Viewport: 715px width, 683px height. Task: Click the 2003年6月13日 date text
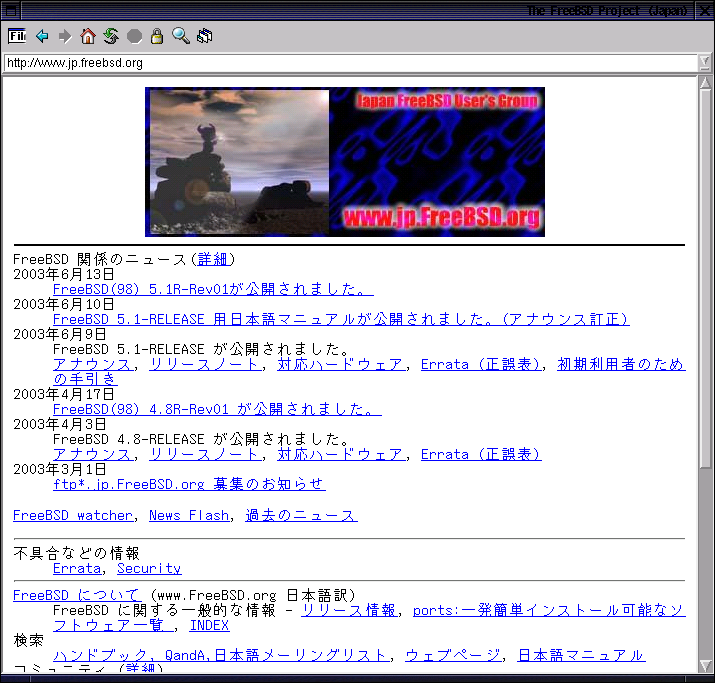pyautogui.click(x=64, y=274)
